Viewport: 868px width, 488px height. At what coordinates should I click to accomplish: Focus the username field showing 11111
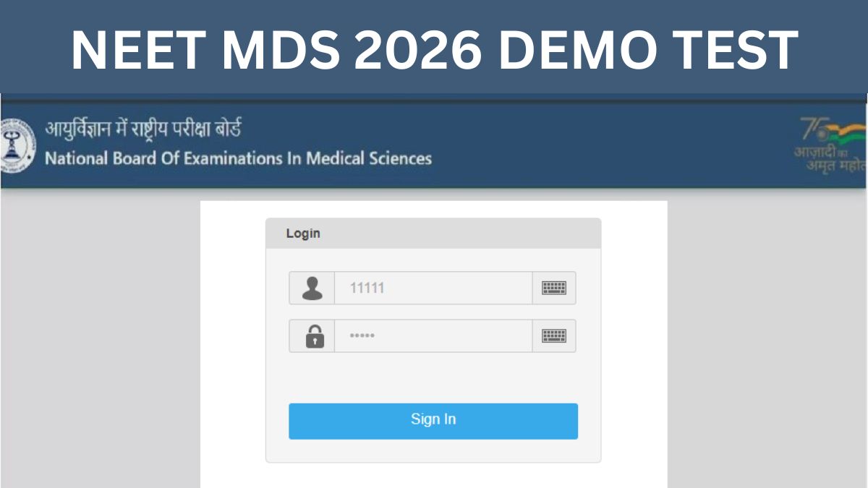pos(433,288)
